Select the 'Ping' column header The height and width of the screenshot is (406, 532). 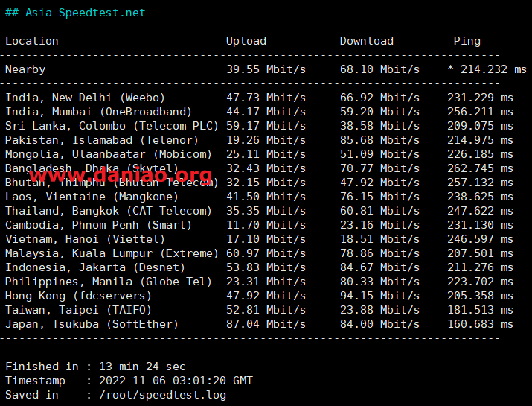coord(467,42)
